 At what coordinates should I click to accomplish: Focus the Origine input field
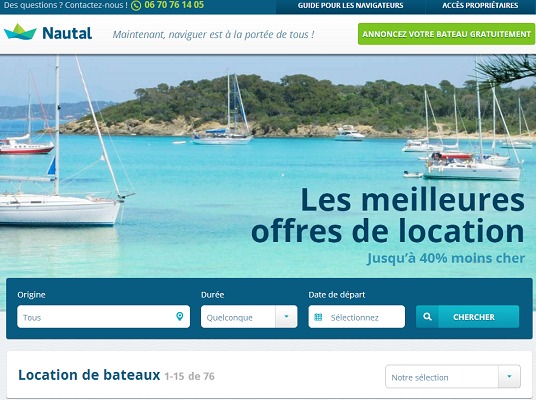(x=104, y=317)
